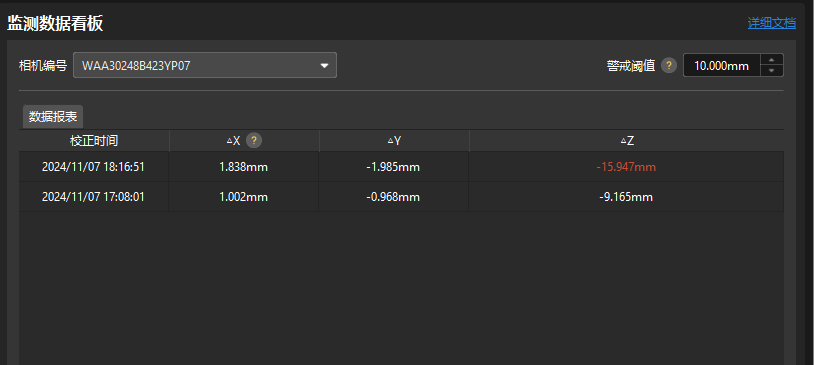Click the -1.985mm cell
The width and height of the screenshot is (814, 365).
[394, 167]
